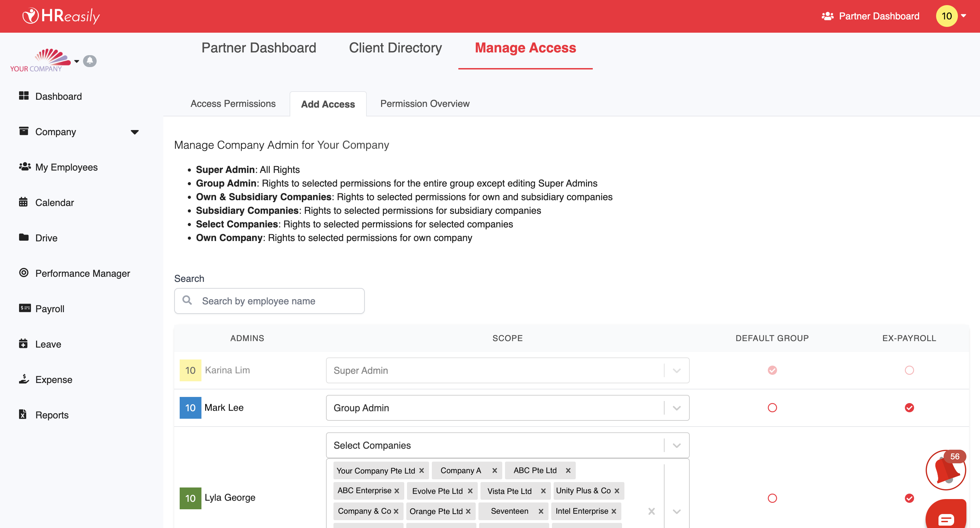The height and width of the screenshot is (528, 980).
Task: Click the Reports file icon
Action: point(23,414)
